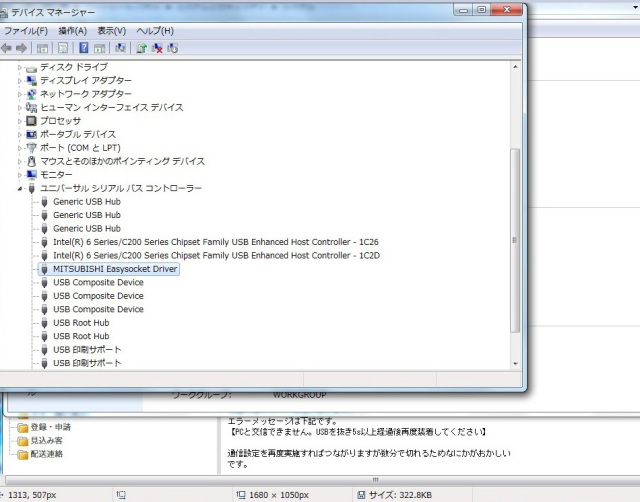The image size is (640, 502).
Task: Click the ネットワーク アダプター category icon
Action: [31, 94]
